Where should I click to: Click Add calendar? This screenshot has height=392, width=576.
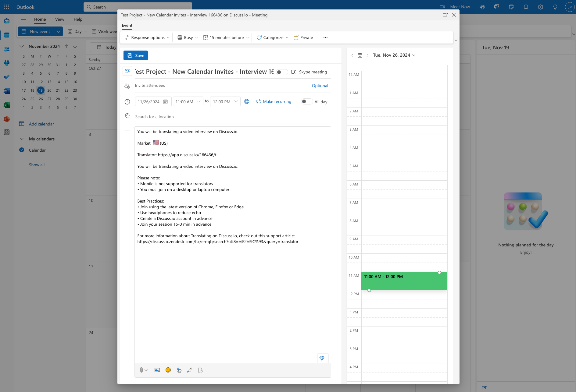41,124
